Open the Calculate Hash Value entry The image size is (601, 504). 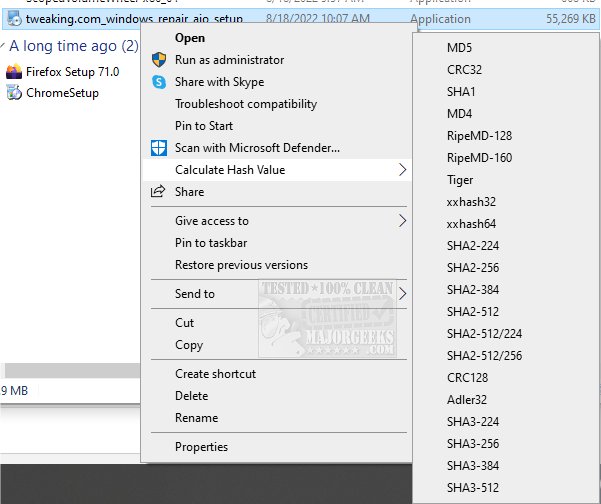point(276,169)
